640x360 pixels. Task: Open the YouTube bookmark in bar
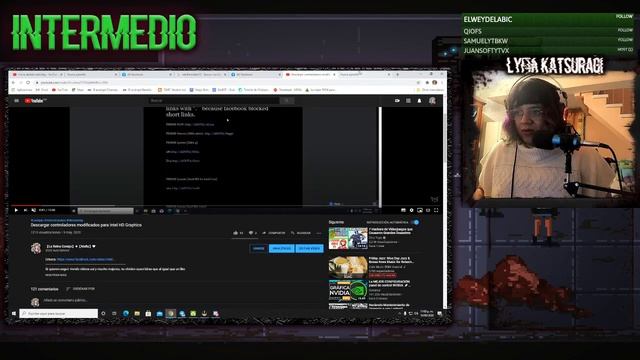[x=60, y=90]
